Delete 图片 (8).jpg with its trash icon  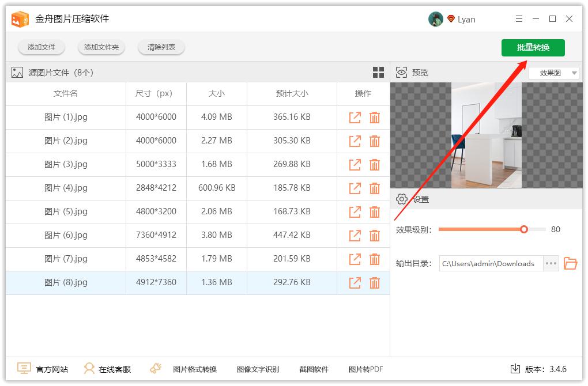[x=375, y=282]
